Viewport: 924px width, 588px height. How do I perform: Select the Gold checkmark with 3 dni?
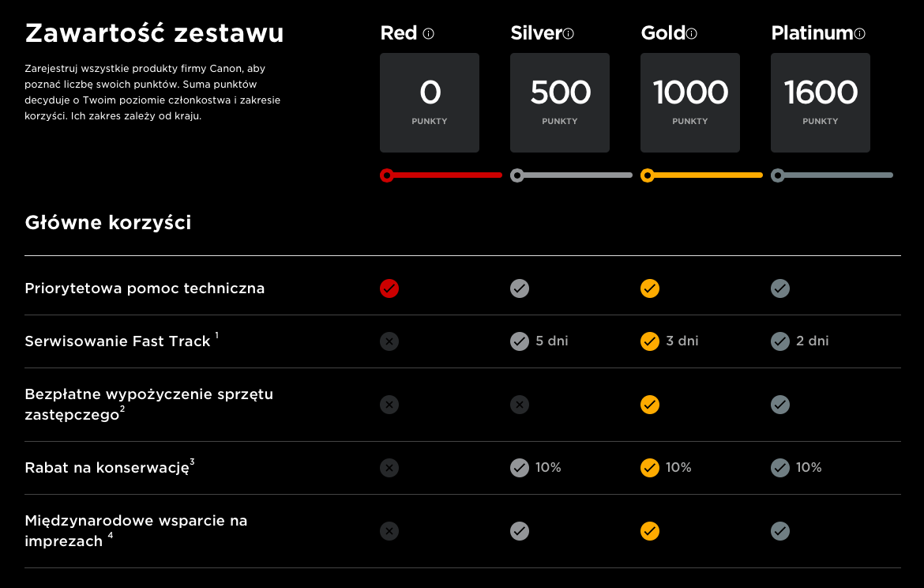649,341
